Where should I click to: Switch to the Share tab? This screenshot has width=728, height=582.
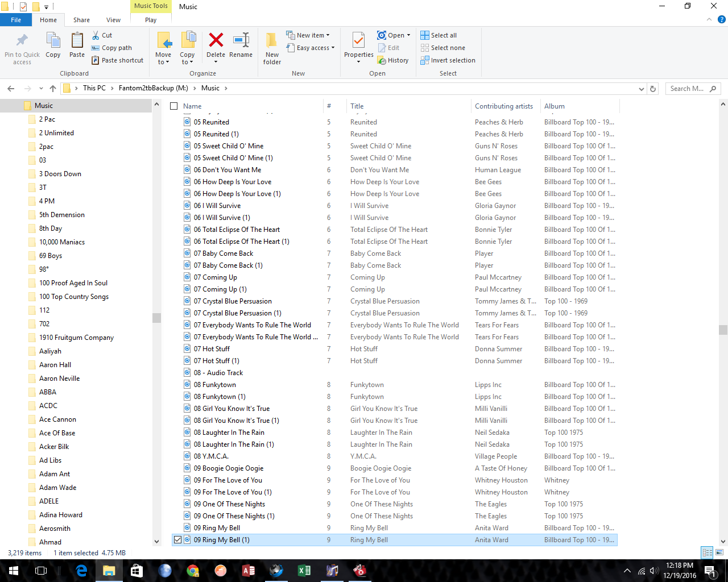[x=81, y=20]
